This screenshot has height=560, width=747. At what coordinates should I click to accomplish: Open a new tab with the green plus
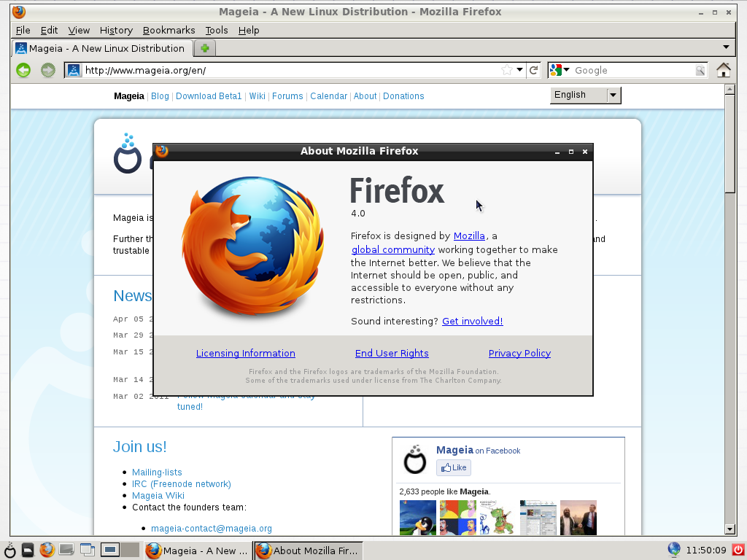point(205,48)
